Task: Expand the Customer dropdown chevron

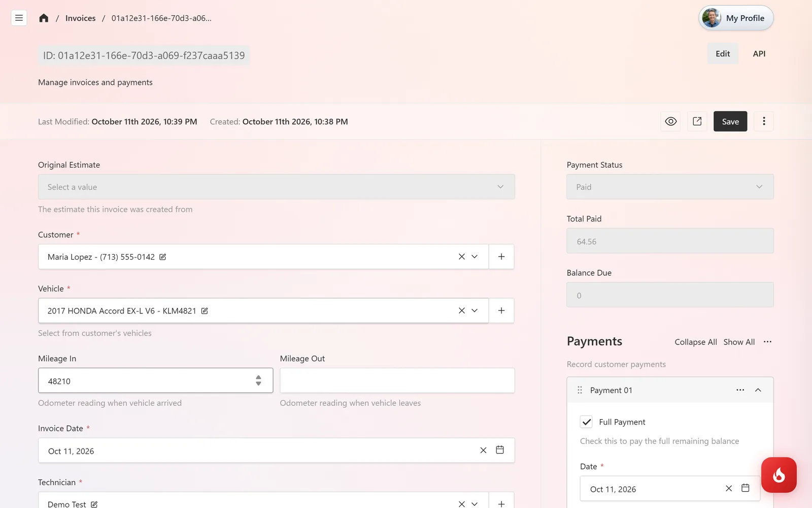Action: click(475, 257)
